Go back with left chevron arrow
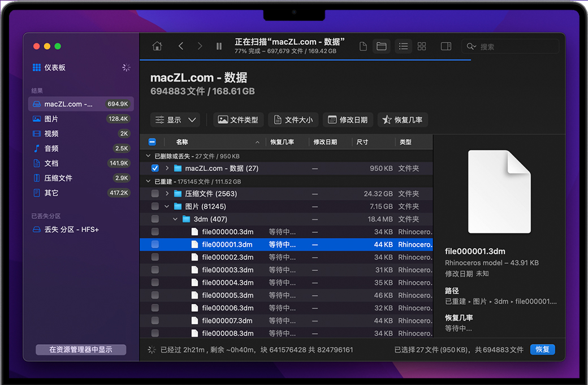Screen dimensions: 588x385 [x=181, y=46]
